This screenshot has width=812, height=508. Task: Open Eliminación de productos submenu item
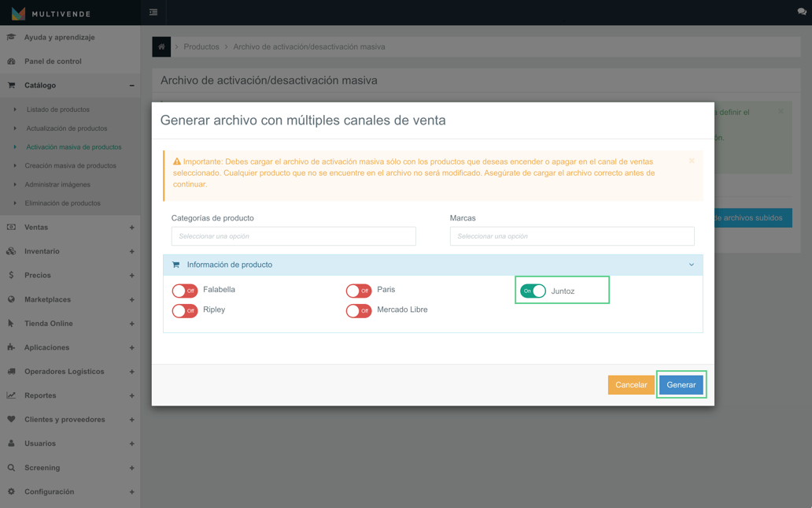[x=63, y=203]
